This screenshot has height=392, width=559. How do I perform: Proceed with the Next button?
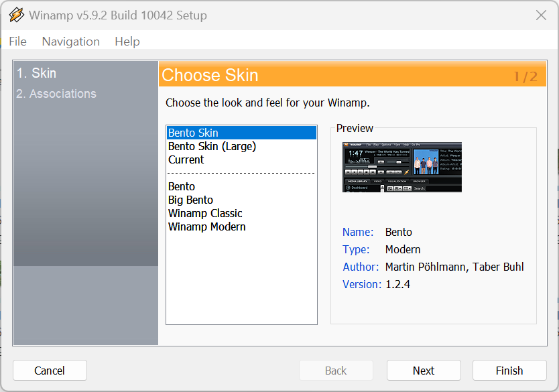click(x=424, y=371)
